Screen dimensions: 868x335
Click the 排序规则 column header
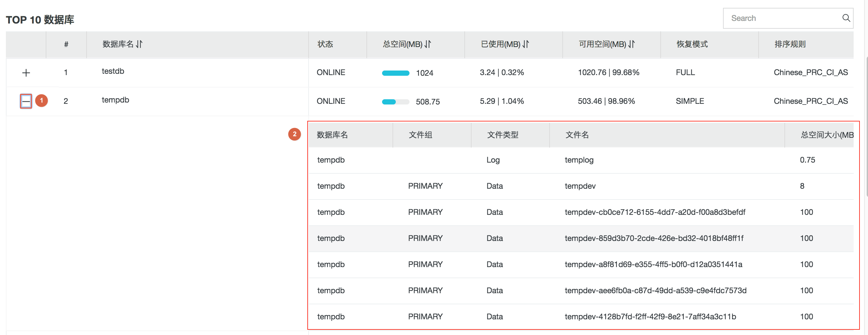tap(790, 44)
